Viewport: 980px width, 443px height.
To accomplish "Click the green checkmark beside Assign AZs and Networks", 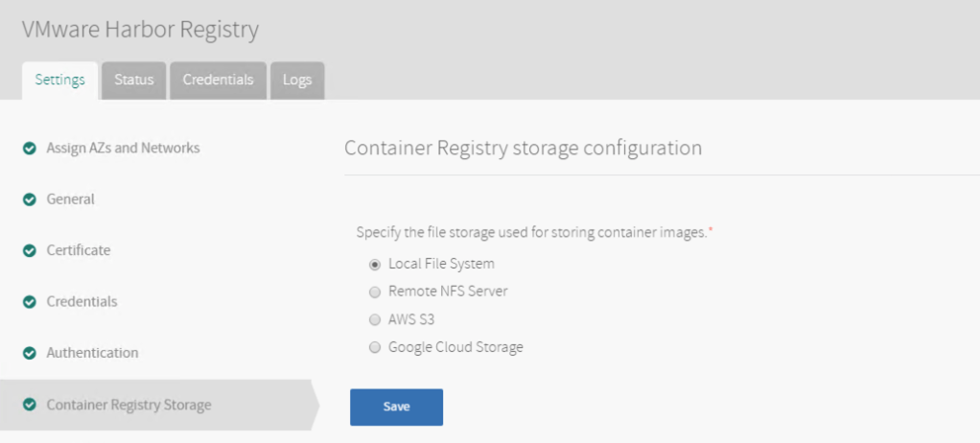I will tap(30, 149).
